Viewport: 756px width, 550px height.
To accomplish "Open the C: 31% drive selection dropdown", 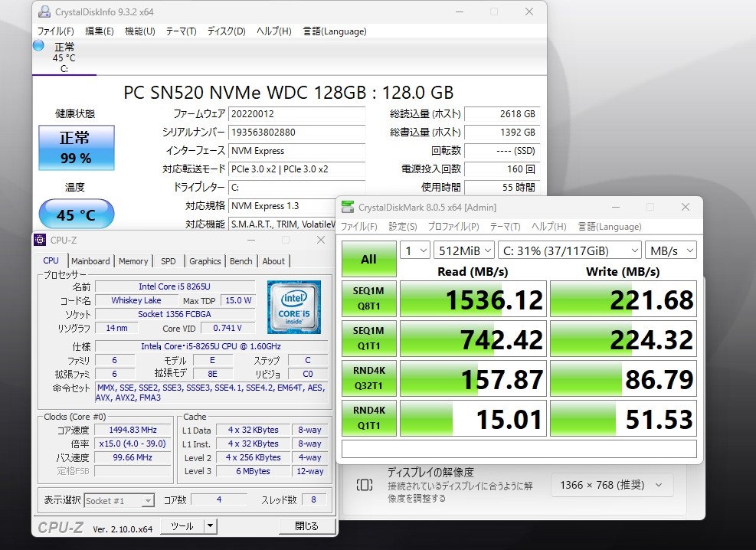I will (x=569, y=250).
